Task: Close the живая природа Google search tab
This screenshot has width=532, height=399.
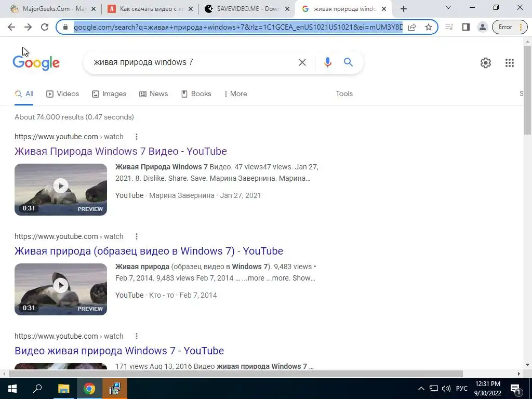Action: [384, 9]
